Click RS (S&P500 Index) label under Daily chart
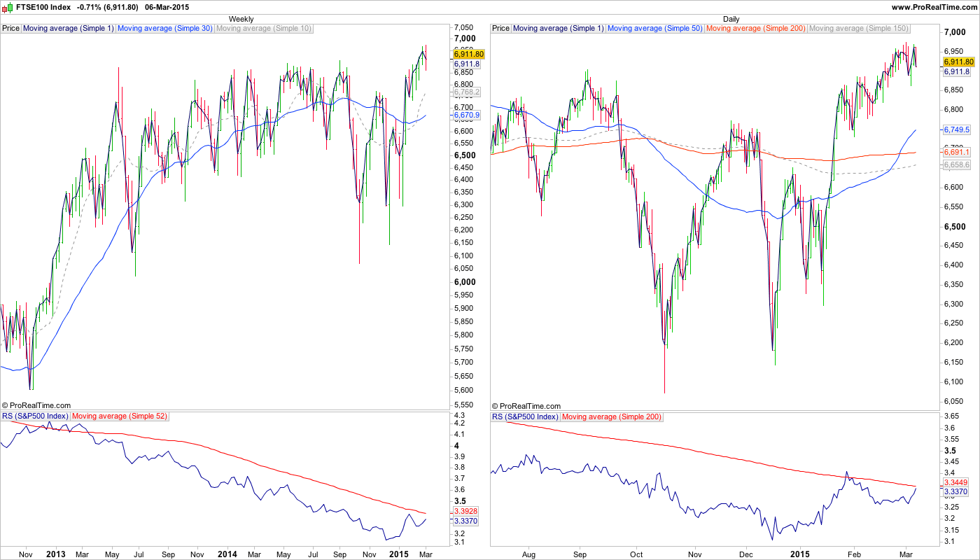This screenshot has height=560, width=980. click(x=525, y=416)
